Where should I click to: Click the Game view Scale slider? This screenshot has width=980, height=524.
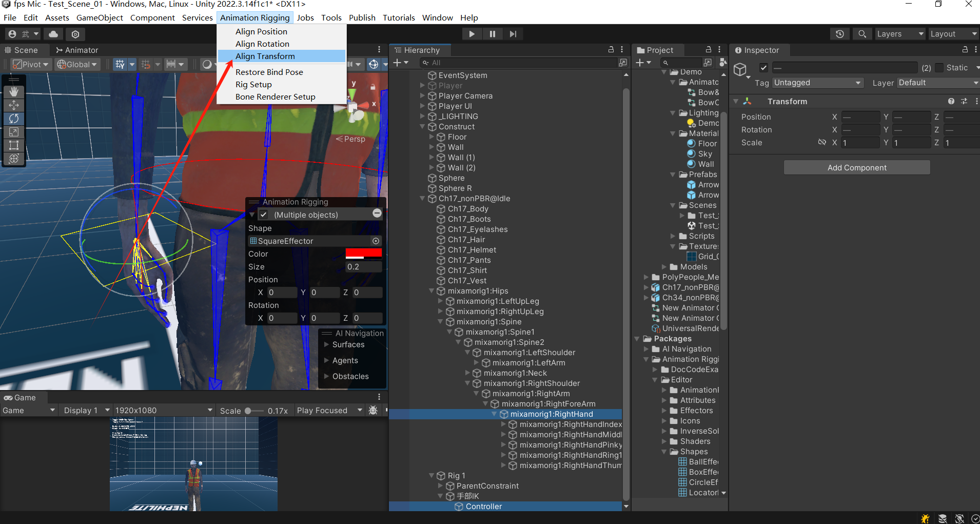click(253, 411)
